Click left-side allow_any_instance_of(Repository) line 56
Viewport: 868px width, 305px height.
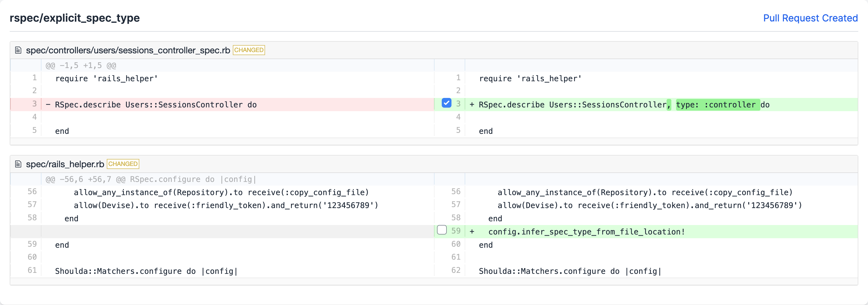pos(221,193)
